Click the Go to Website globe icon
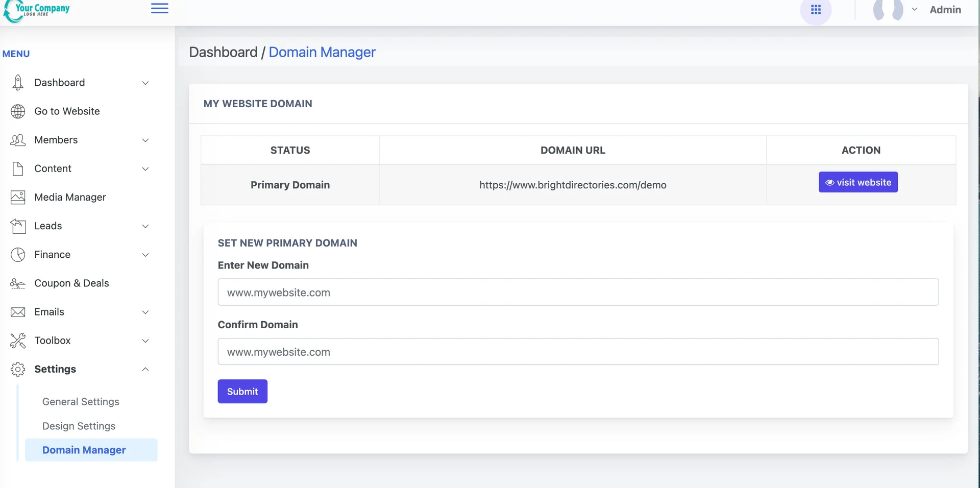Image resolution: width=980 pixels, height=488 pixels. click(x=18, y=111)
